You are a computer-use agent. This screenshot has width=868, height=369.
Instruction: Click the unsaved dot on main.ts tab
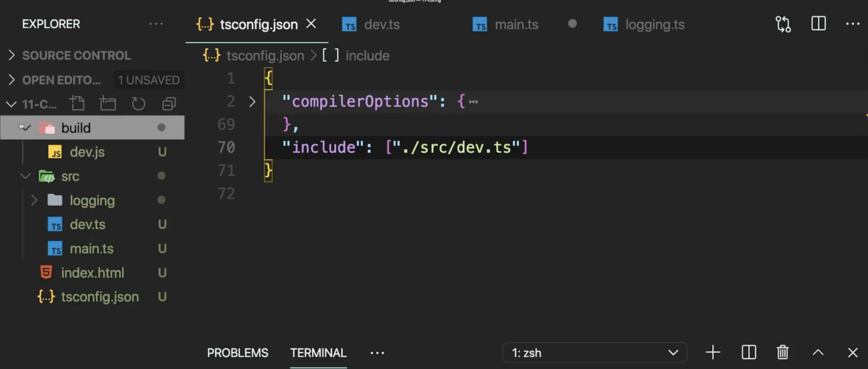point(572,23)
